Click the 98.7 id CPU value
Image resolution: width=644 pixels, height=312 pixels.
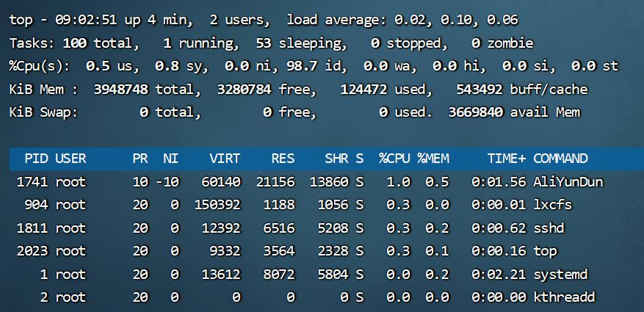click(317, 66)
